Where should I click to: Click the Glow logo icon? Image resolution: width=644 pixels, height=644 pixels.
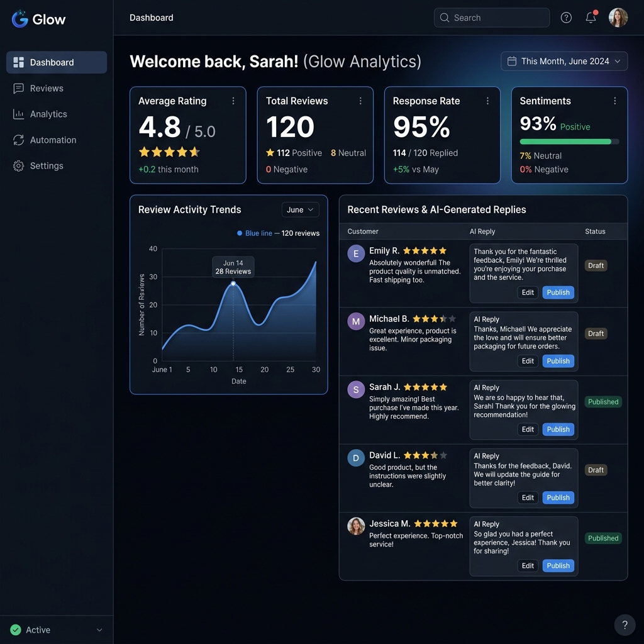click(19, 19)
